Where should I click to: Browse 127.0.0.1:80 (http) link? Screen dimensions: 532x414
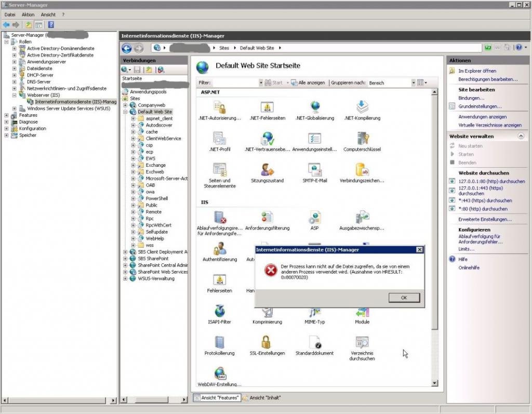491,182
